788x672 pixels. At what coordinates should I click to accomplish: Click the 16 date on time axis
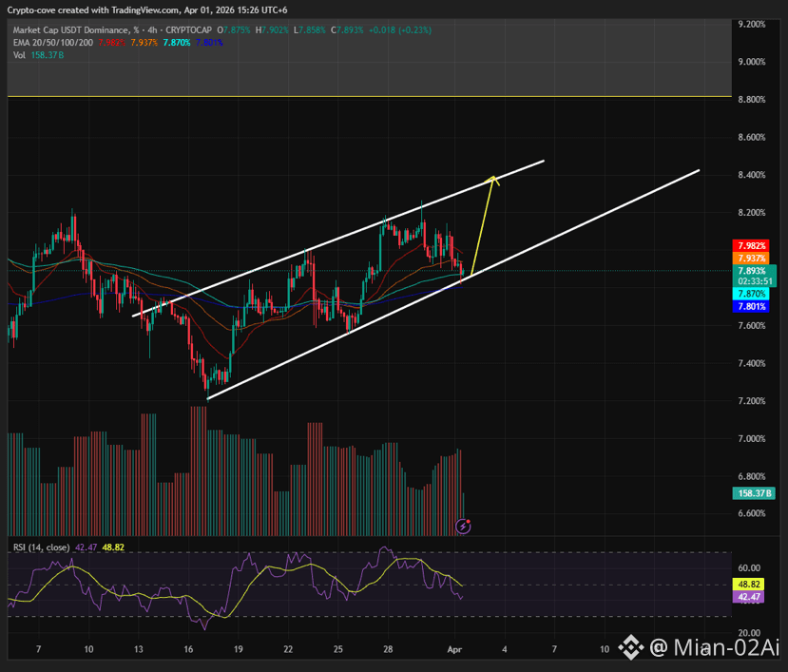pyautogui.click(x=188, y=649)
